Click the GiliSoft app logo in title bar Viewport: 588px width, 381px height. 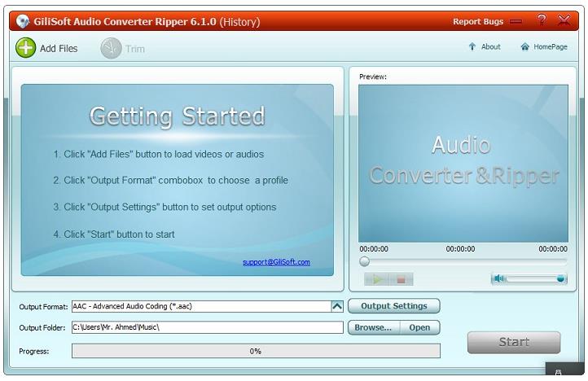coord(22,21)
